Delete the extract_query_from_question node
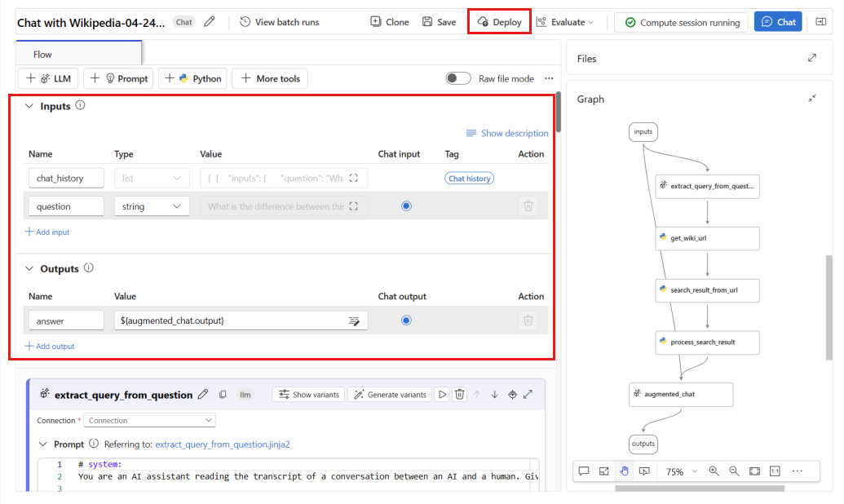Screen dimensions: 844x504 459,395
